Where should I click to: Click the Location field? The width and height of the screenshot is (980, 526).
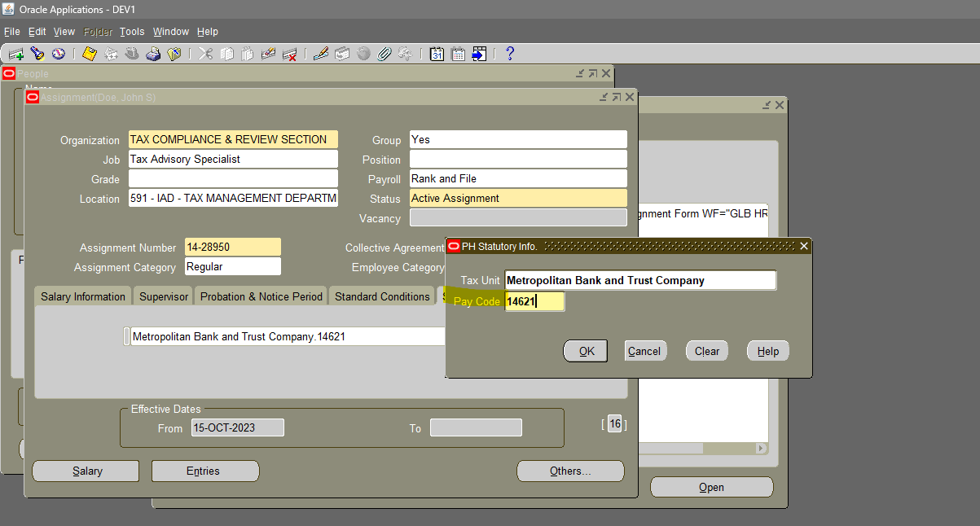point(233,198)
